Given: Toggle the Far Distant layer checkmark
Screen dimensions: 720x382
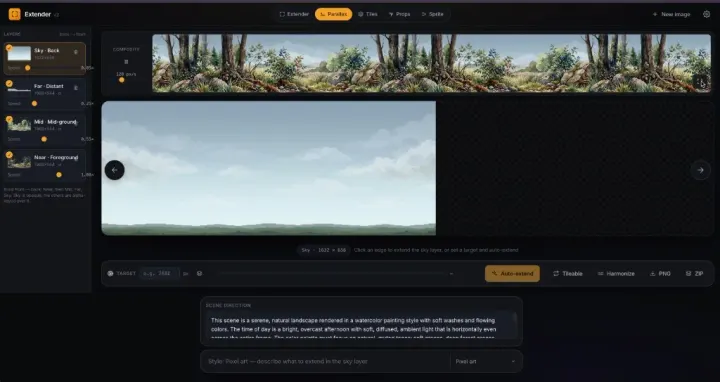Looking at the screenshot, I should 9,83.
